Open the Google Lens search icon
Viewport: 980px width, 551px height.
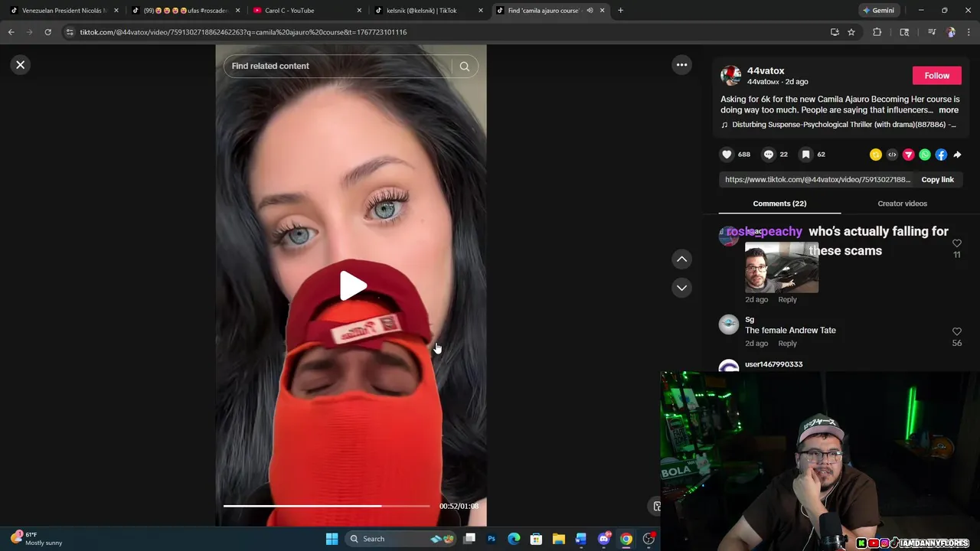pyautogui.click(x=904, y=32)
